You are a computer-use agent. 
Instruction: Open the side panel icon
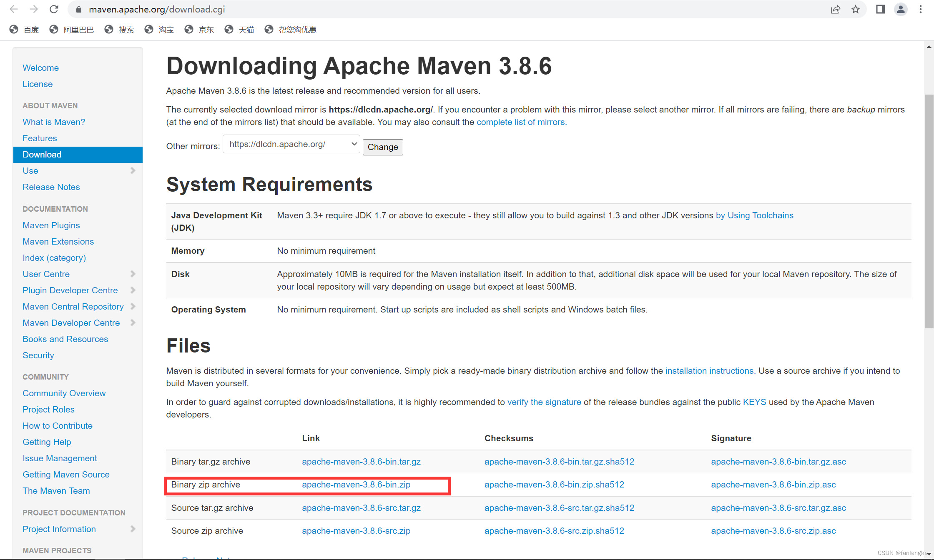pos(880,9)
